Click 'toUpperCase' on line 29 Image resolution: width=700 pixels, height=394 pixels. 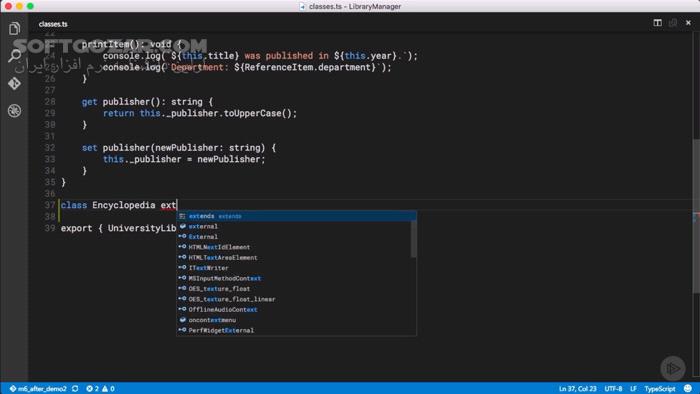252,113
